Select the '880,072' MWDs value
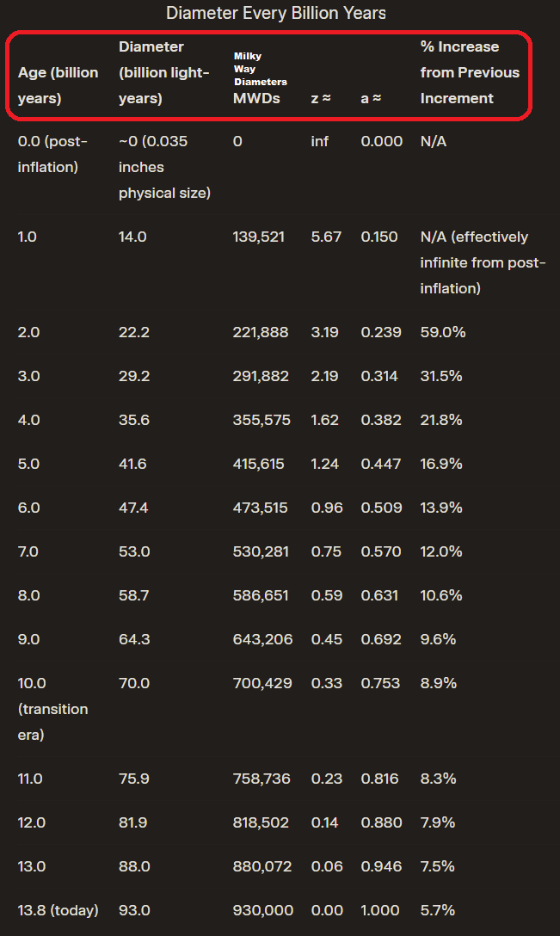Viewport: 560px width, 936px height. point(262,867)
